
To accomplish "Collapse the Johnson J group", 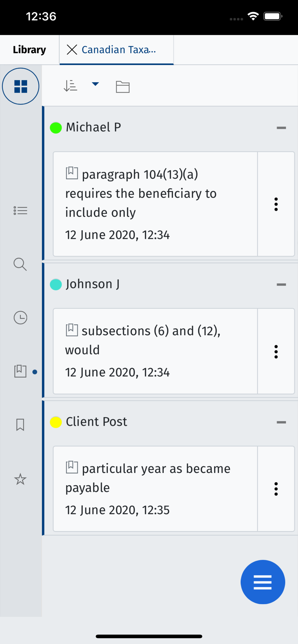I will (x=281, y=284).
